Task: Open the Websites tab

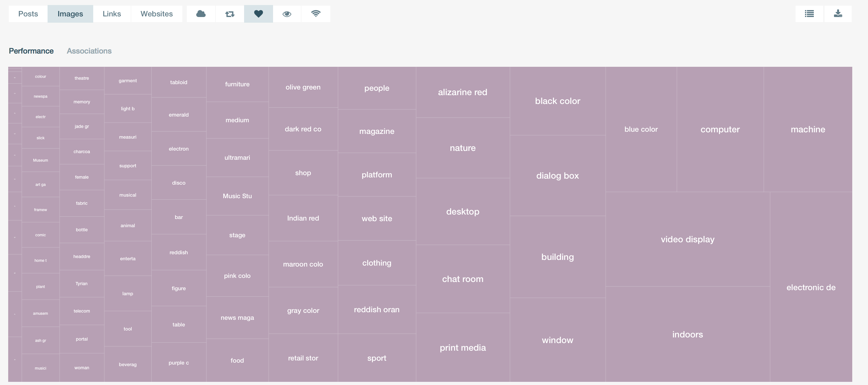Action: pos(157,14)
